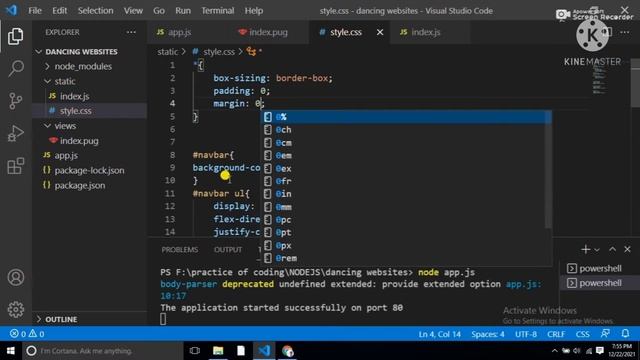
Task: Open the Source Control view
Action: [x=16, y=100]
